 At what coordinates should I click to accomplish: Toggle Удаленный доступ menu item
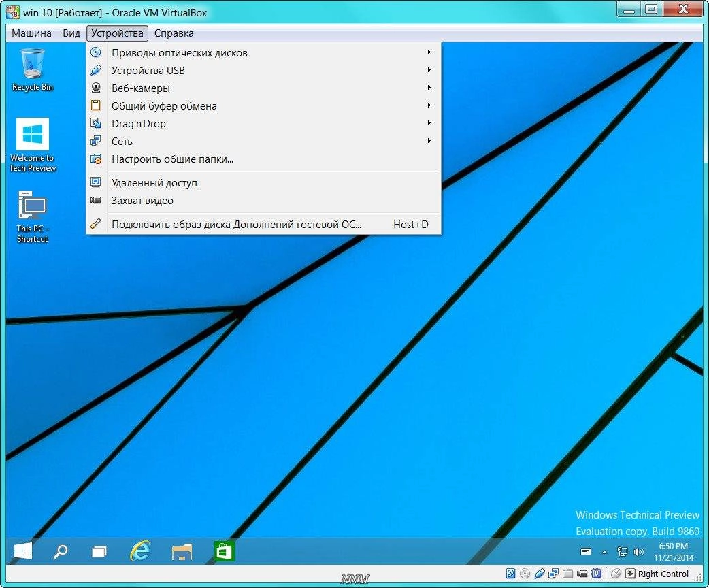263,182
